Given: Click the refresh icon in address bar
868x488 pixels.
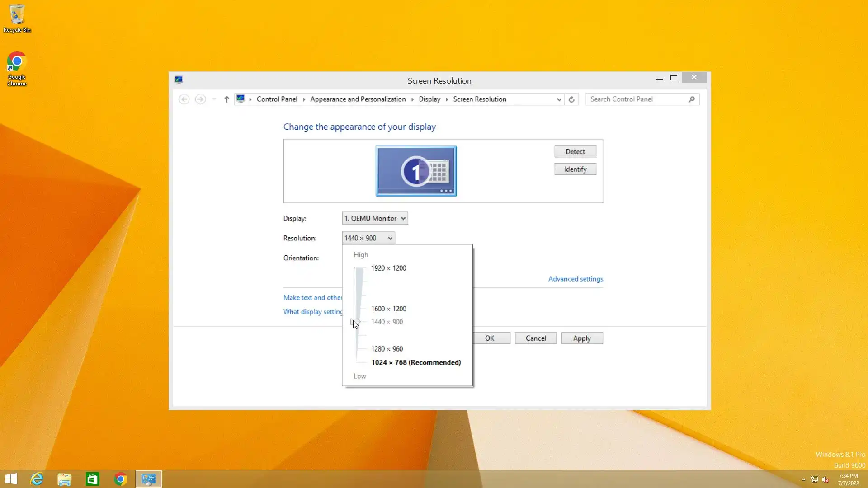Looking at the screenshot, I should [x=571, y=99].
